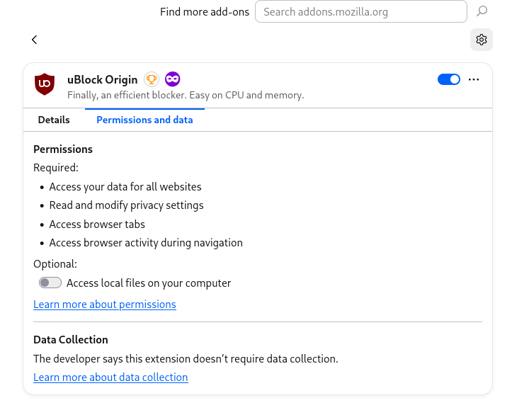Enable Access local files toggle
Screen dimensions: 512x410
(50, 283)
